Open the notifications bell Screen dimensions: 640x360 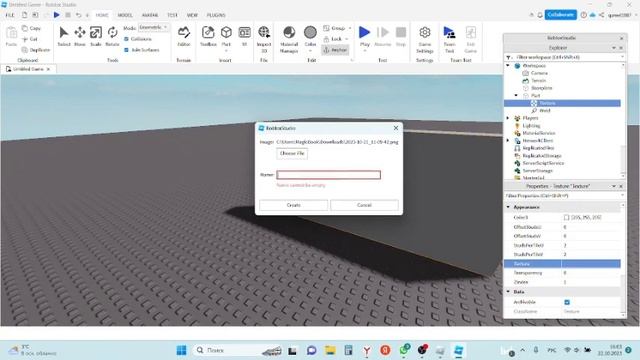(540, 15)
